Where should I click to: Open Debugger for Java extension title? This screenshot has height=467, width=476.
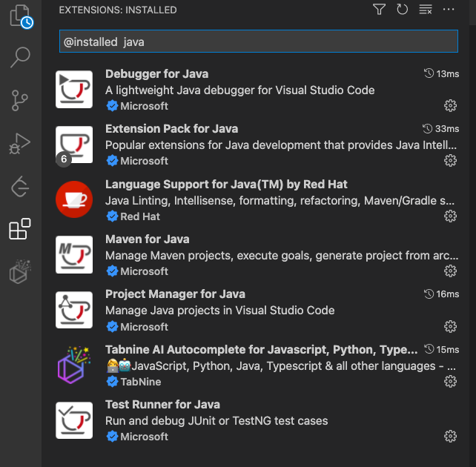point(157,74)
